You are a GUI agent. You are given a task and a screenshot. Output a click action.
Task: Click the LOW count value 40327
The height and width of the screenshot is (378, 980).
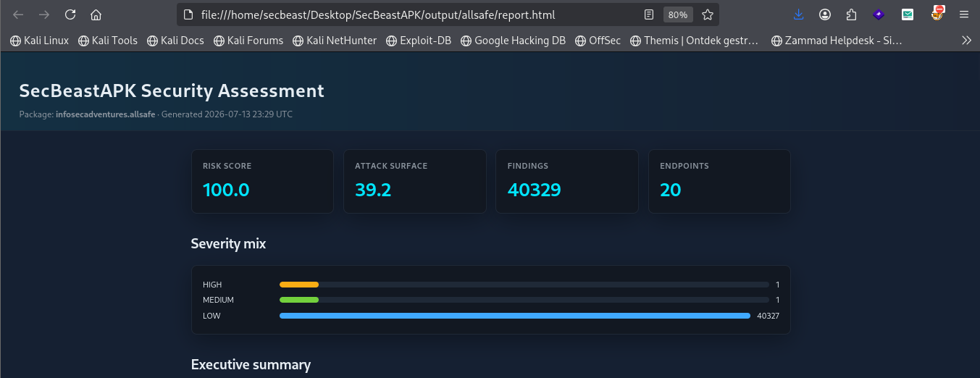(768, 316)
